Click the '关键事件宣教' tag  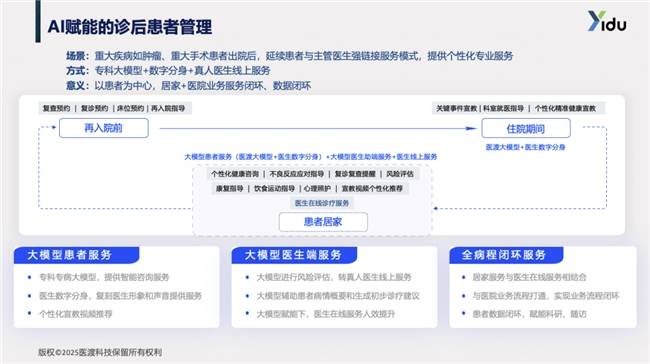tap(456, 109)
